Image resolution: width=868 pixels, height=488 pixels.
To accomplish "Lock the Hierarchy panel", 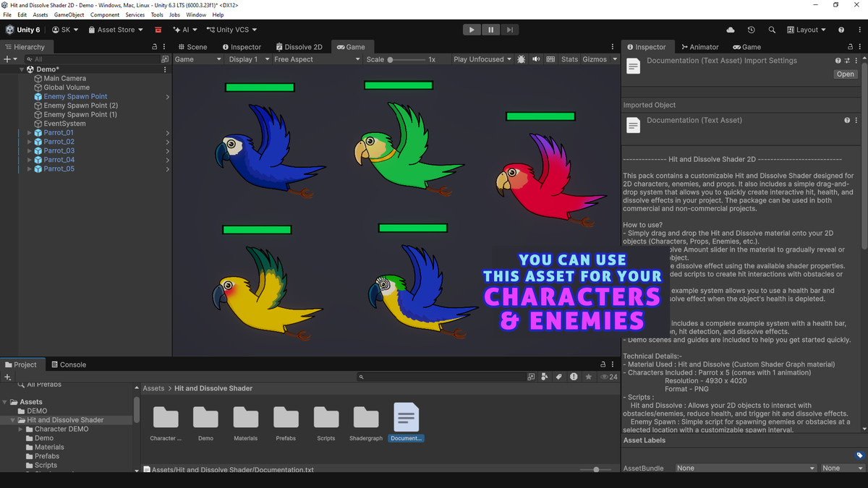I will click(154, 46).
